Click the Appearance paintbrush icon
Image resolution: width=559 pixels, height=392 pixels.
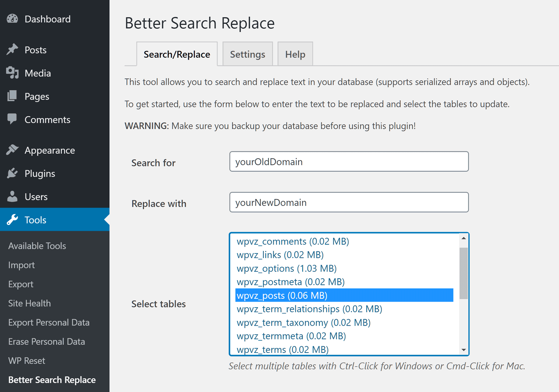click(12, 150)
